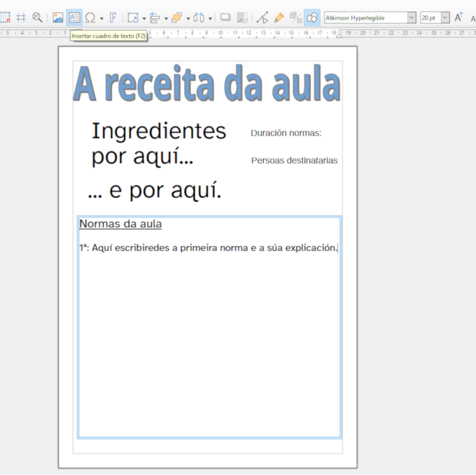The height and width of the screenshot is (475, 476).
Task: Insert an image using the toolbar
Action: click(57, 17)
